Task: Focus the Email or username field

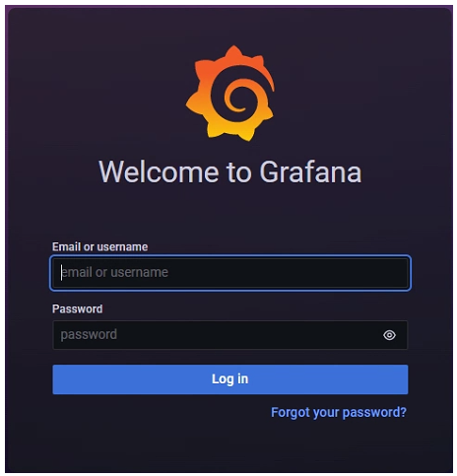Action: pos(230,273)
